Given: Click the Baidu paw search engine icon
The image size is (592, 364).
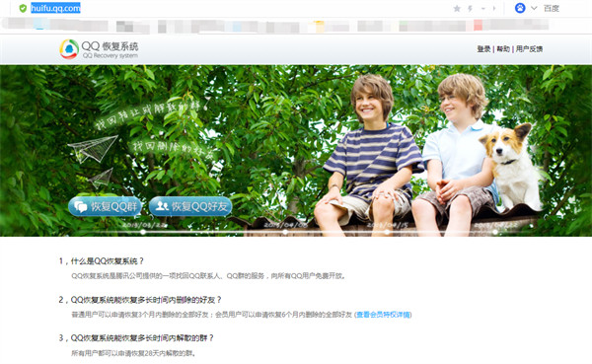Looking at the screenshot, I should pos(520,8).
